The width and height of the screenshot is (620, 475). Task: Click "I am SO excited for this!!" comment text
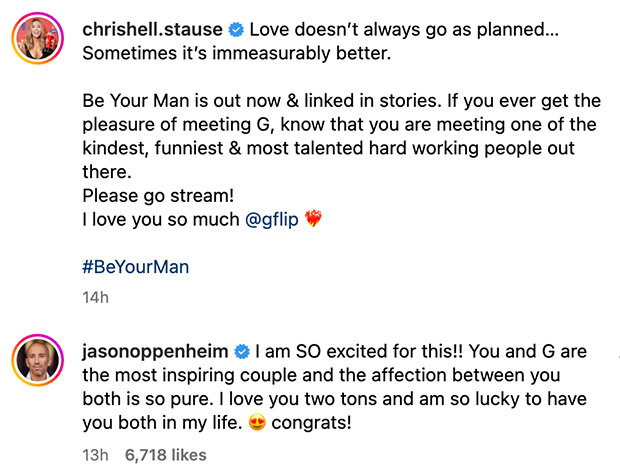(351, 352)
